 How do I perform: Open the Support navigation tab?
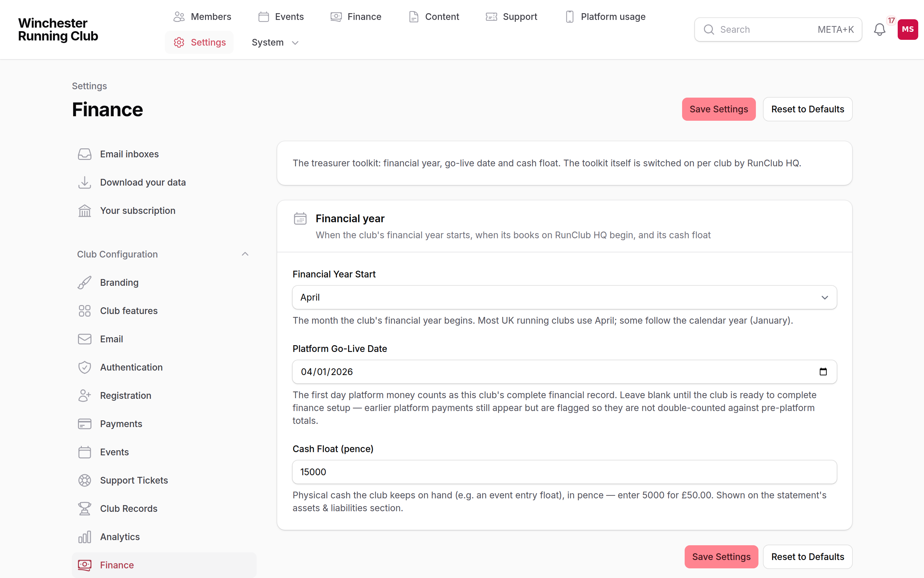click(x=511, y=17)
